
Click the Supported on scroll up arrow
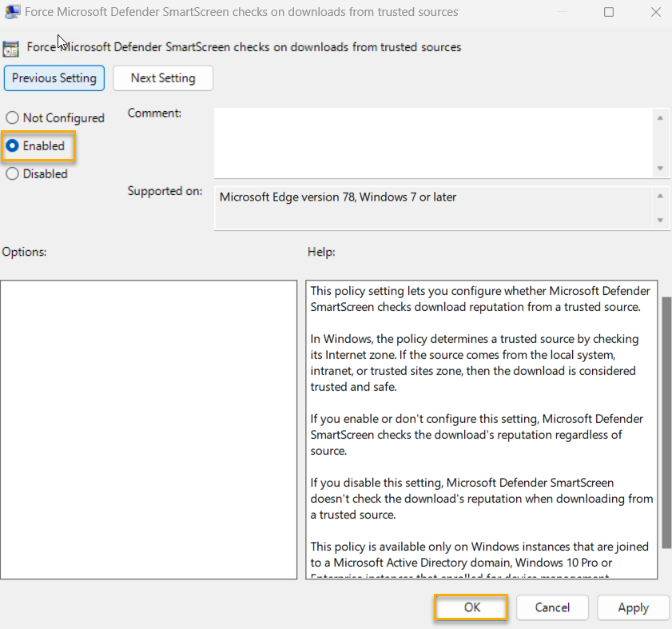(660, 196)
